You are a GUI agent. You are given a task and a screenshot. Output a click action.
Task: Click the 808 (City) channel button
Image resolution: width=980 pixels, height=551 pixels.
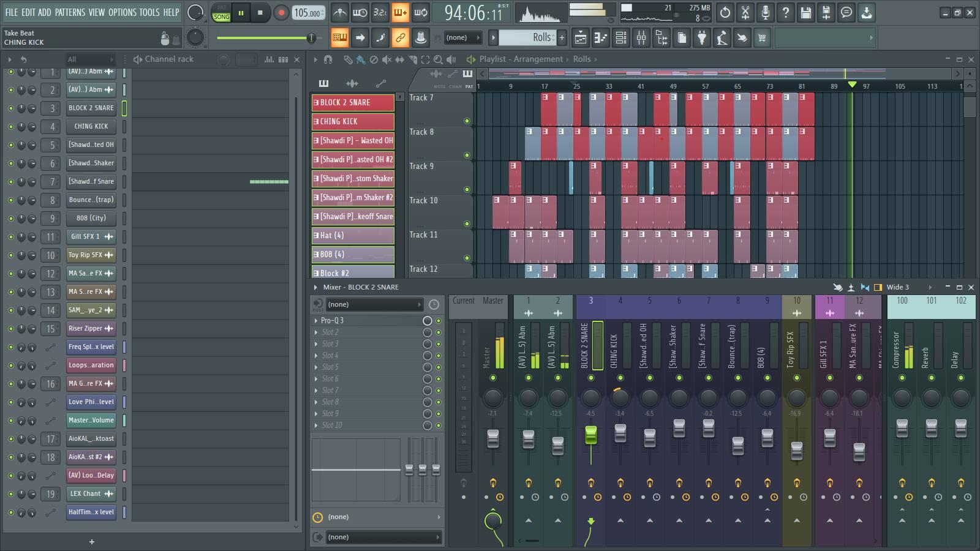pyautogui.click(x=91, y=219)
